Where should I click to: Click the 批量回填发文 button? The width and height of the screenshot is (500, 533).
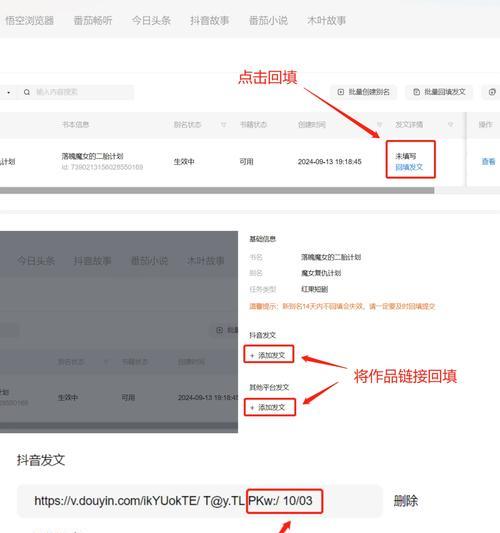[439, 92]
